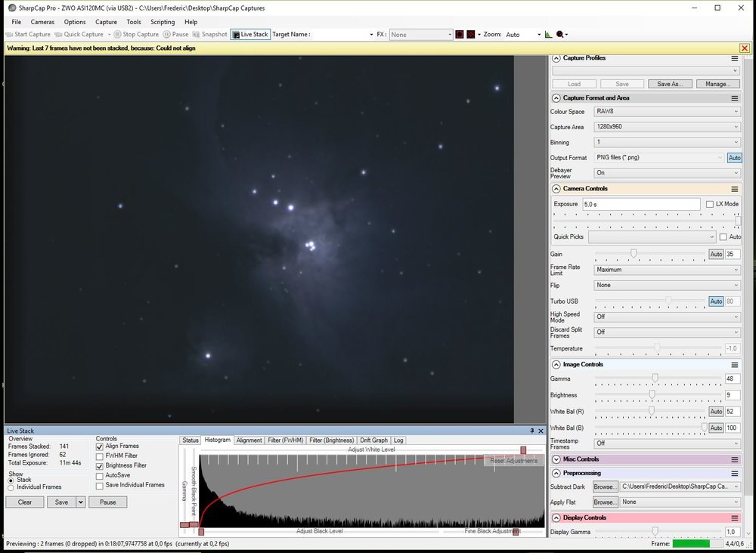The height and width of the screenshot is (553, 756).
Task: Click the Manage... profiles button
Action: [x=717, y=84]
